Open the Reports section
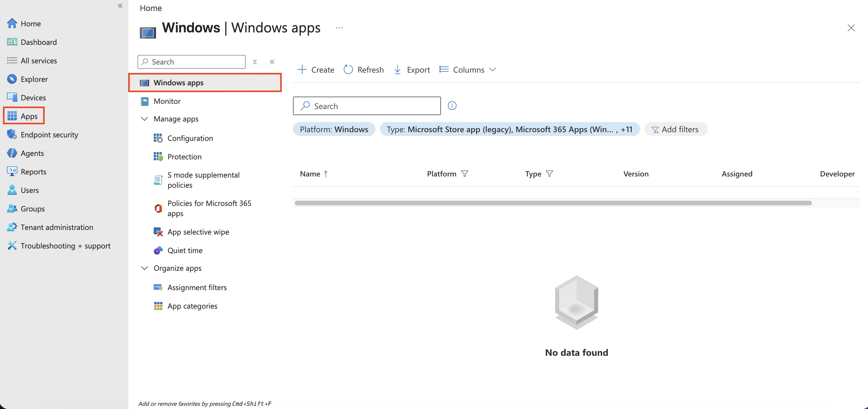The height and width of the screenshot is (409, 868). coord(26,172)
